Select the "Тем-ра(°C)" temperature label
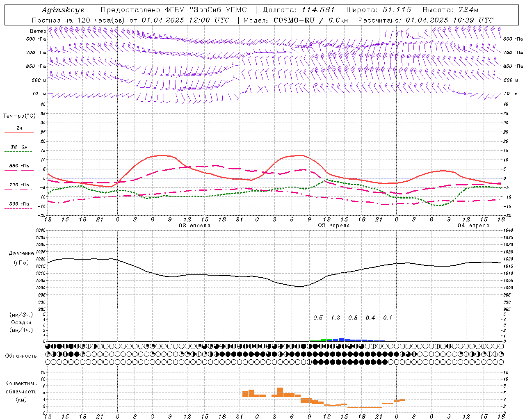Screen dimensions: 525x420 click(x=19, y=116)
